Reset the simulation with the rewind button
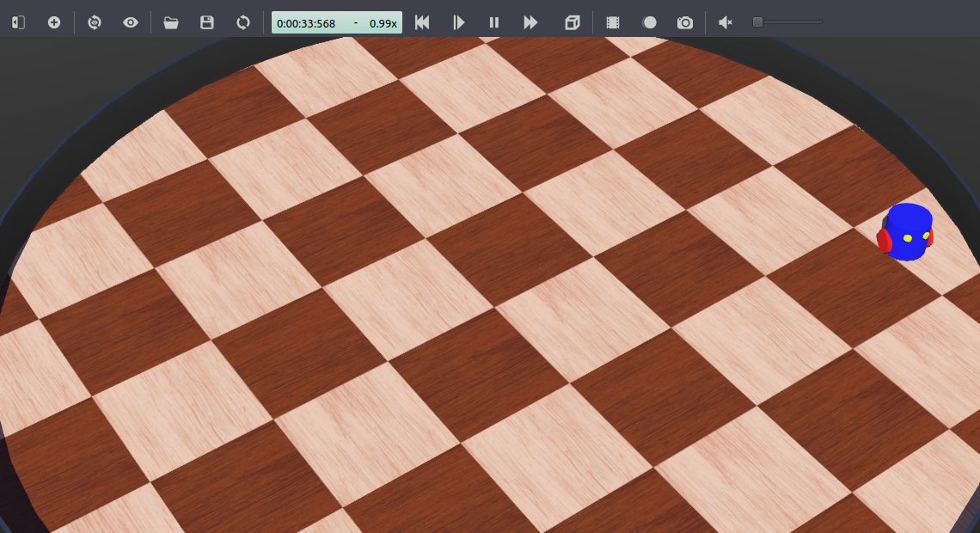The height and width of the screenshot is (533, 980). pos(421,22)
